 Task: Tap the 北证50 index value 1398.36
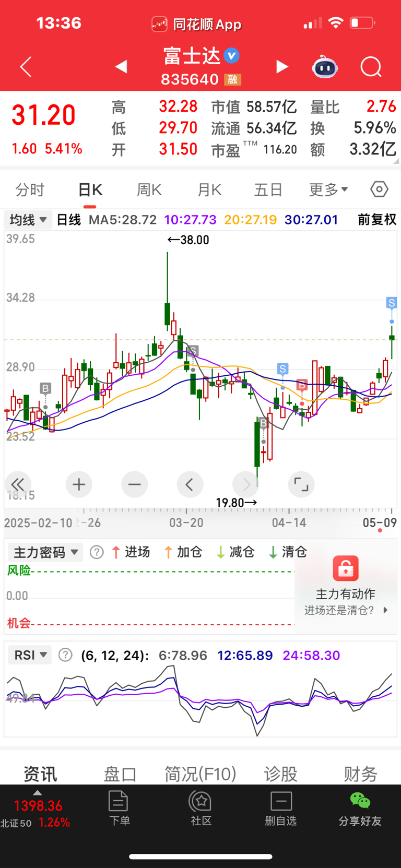click(38, 806)
